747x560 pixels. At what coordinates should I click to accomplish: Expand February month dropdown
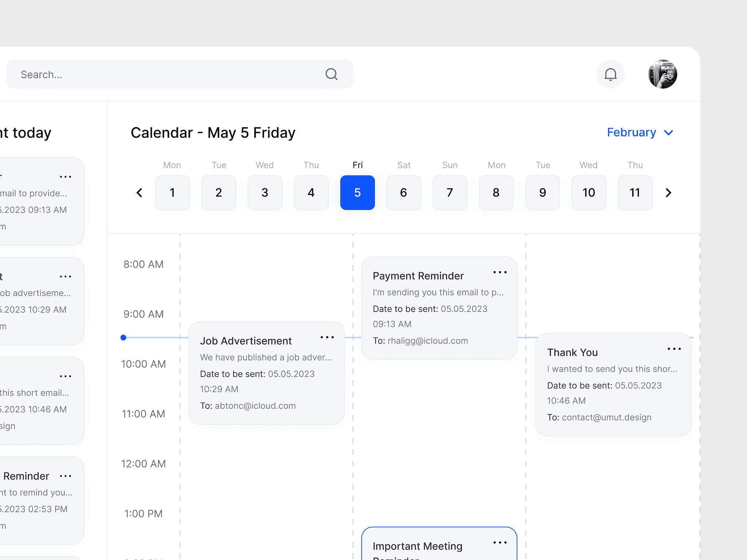coord(640,132)
